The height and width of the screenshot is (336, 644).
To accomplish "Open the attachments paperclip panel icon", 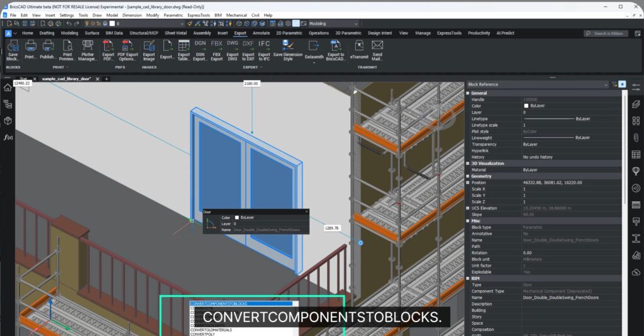I will point(636,138).
